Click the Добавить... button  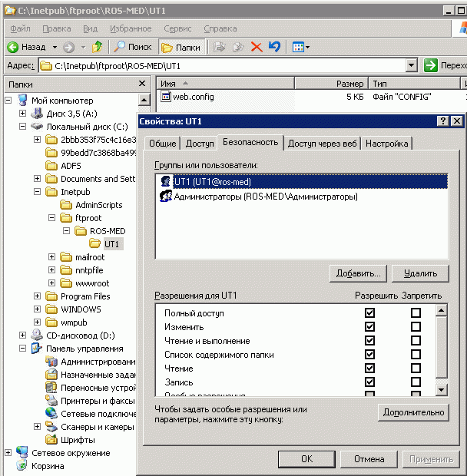[358, 273]
